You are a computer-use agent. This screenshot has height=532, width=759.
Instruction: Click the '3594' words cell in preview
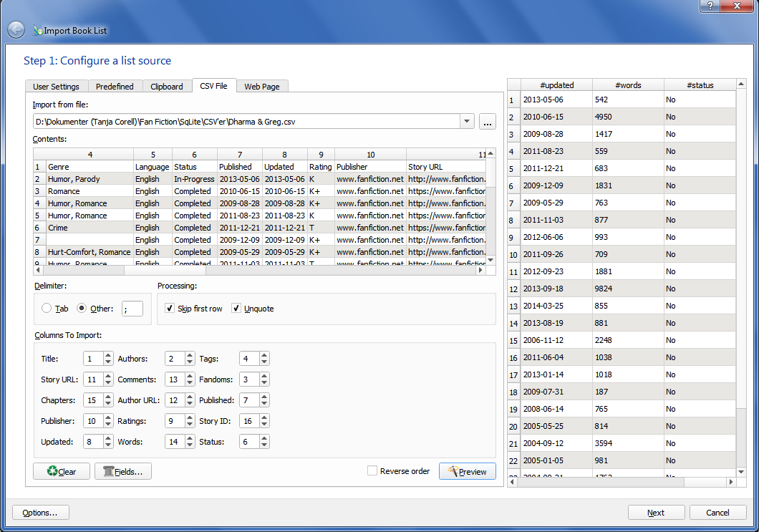pos(628,443)
